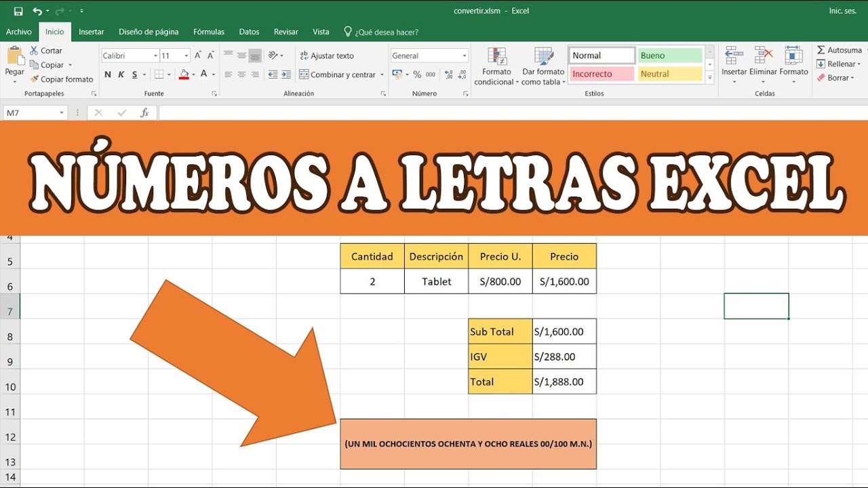
Task: Select the cell showing S/1,888.00 total
Action: pos(564,382)
